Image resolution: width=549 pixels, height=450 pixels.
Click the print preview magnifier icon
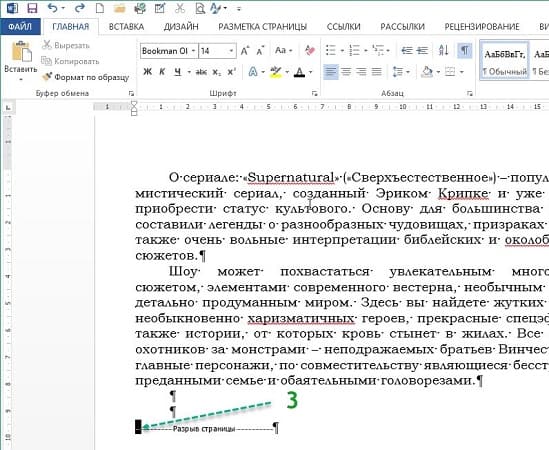[200, 8]
